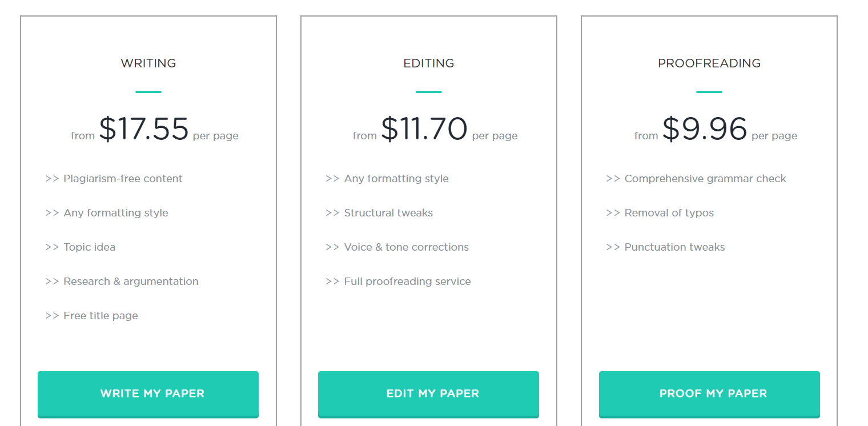Select the WRITING card heading

click(148, 63)
